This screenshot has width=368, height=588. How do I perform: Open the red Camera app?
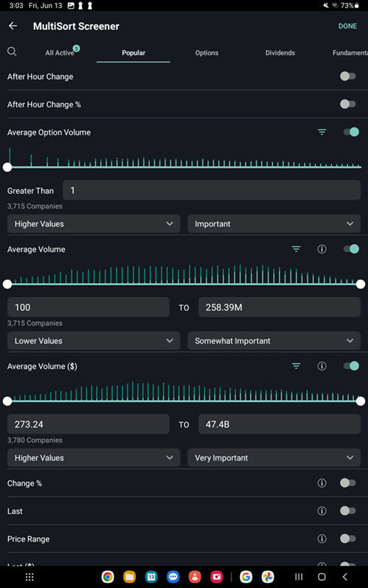pos(216,577)
